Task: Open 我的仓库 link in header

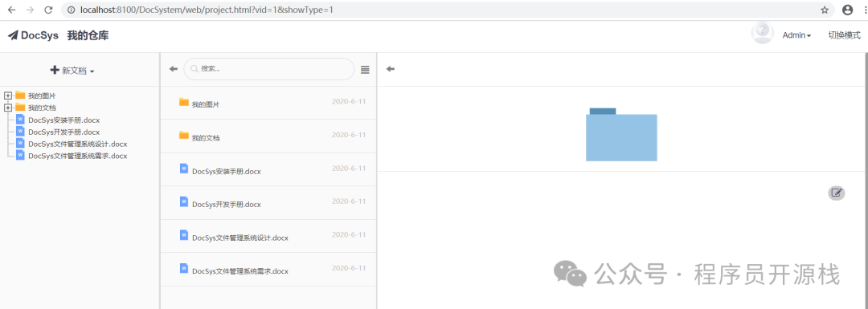Action: (x=88, y=35)
